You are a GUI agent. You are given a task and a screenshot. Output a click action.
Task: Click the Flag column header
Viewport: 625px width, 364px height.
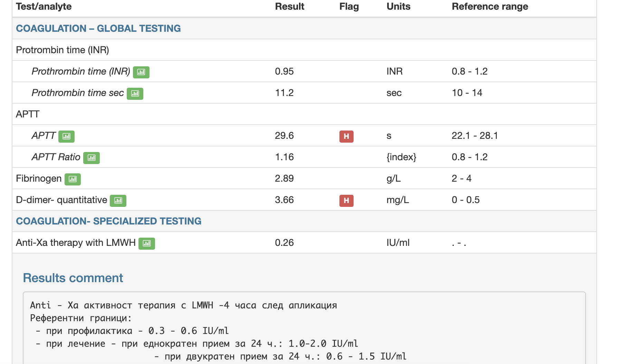[349, 7]
